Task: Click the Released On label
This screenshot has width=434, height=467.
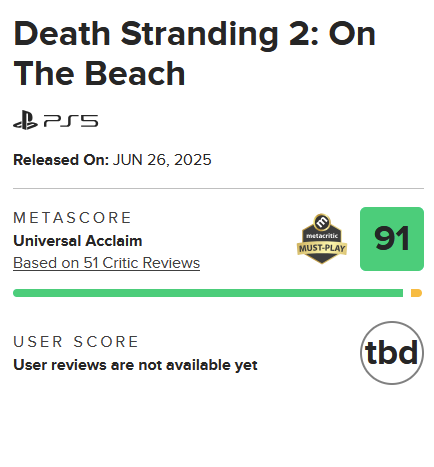Action: pos(61,160)
